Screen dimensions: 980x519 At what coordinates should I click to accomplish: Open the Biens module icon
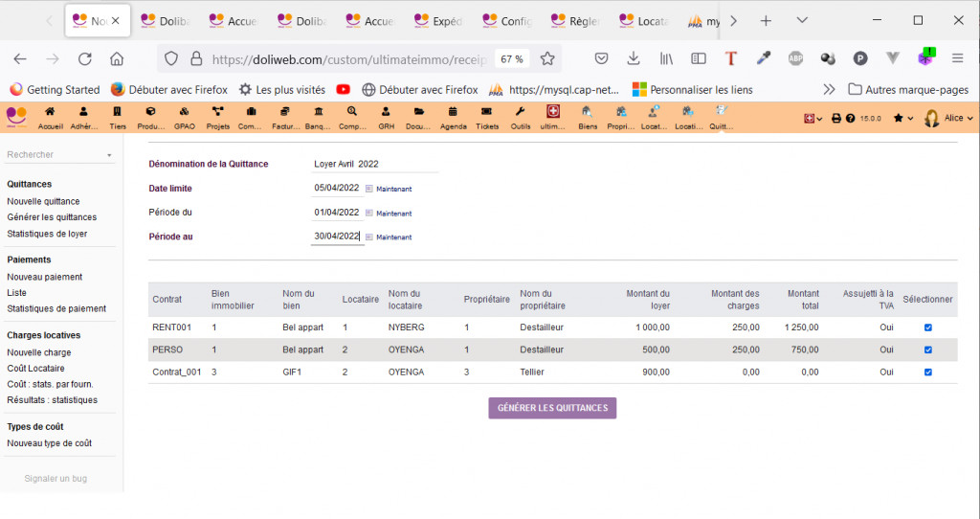tap(588, 113)
